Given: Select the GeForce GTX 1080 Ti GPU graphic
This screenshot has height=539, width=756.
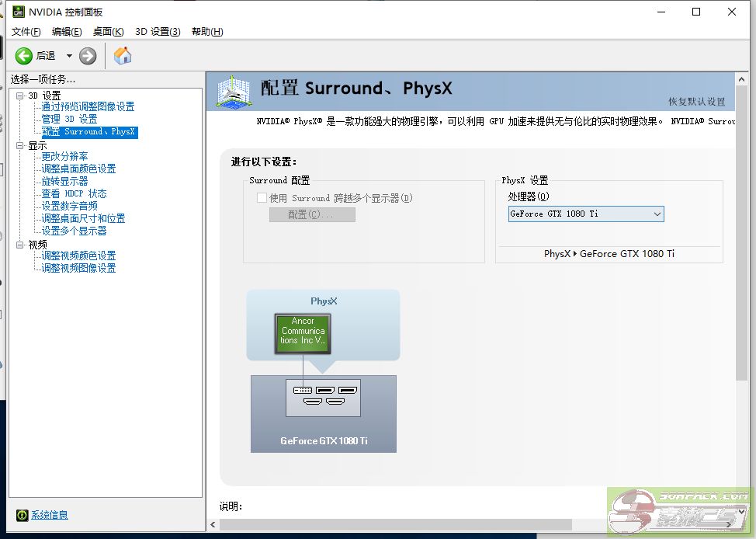Looking at the screenshot, I should pyautogui.click(x=323, y=413).
